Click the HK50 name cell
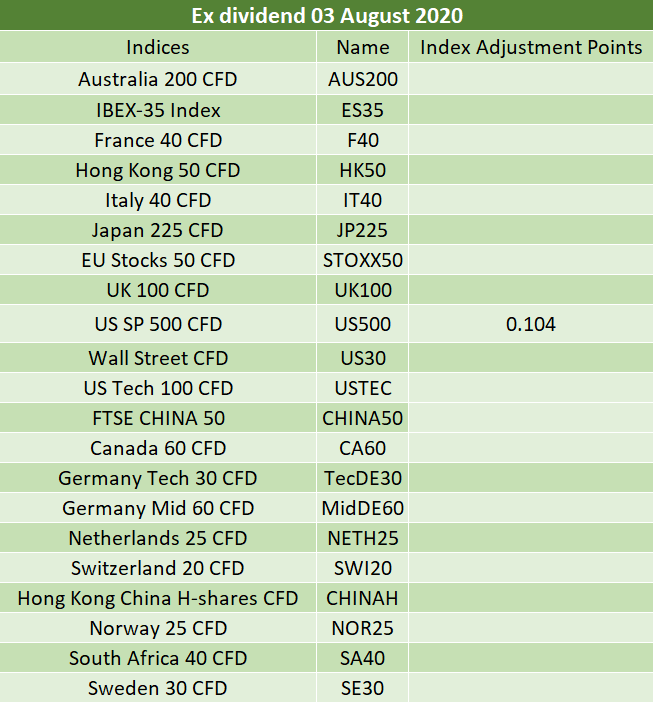The image size is (653, 703). click(362, 170)
